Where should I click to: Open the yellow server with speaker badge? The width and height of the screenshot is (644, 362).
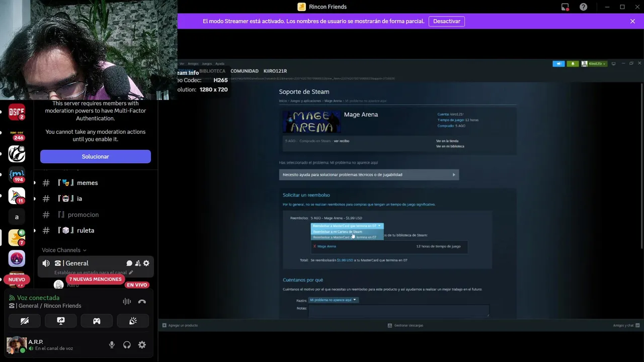pyautogui.click(x=17, y=237)
